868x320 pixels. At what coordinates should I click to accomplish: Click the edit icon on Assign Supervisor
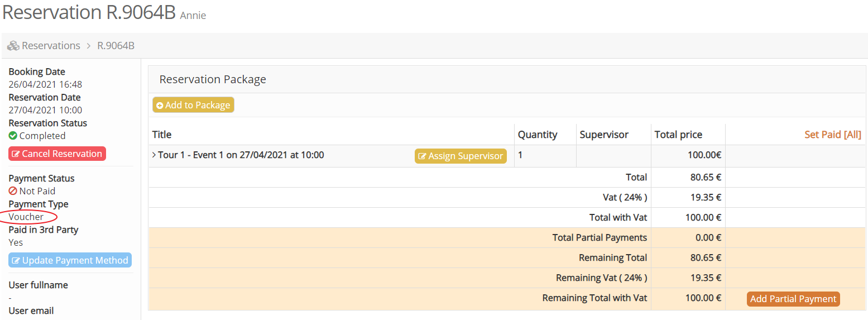[422, 156]
